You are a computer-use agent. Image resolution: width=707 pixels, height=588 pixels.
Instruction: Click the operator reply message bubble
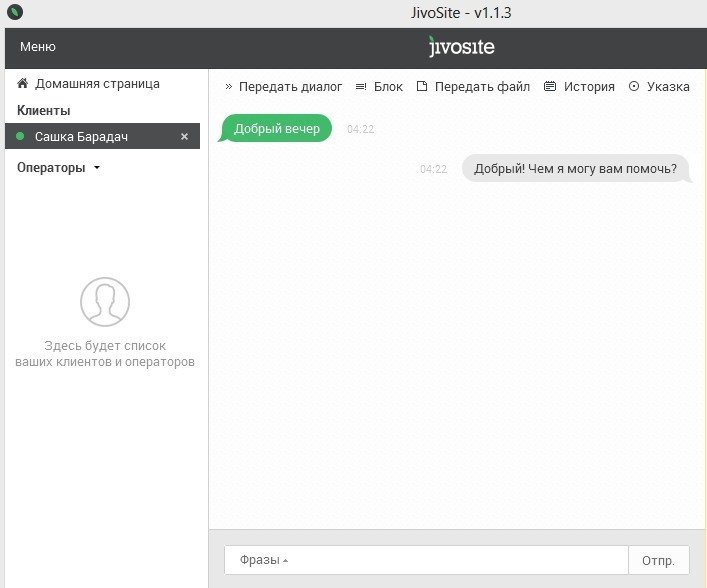click(x=576, y=169)
